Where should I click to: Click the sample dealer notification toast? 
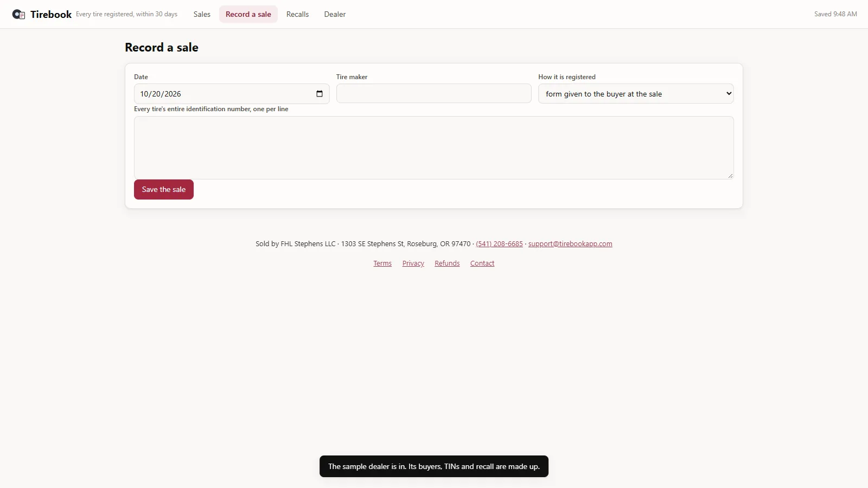click(x=434, y=466)
